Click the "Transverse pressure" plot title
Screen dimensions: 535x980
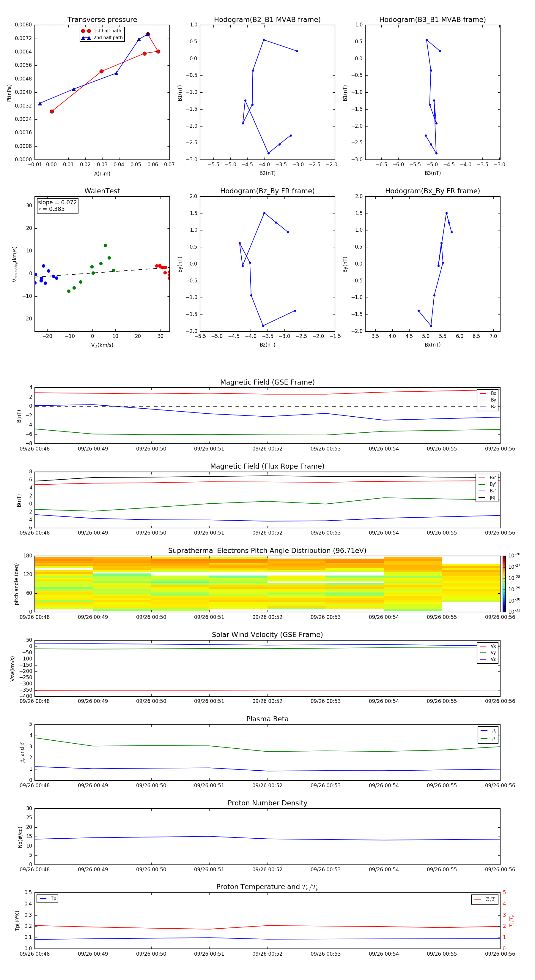point(102,20)
